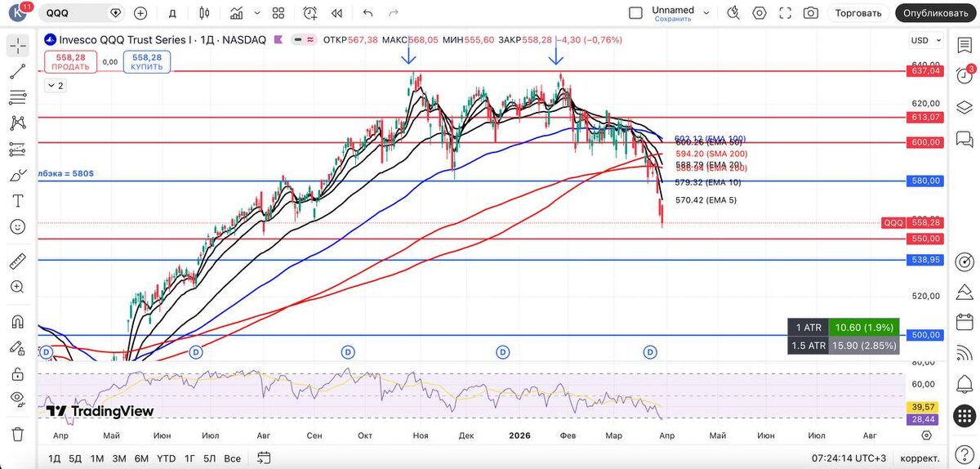
Task: Open the user profile avatar menu
Action: tap(18, 13)
